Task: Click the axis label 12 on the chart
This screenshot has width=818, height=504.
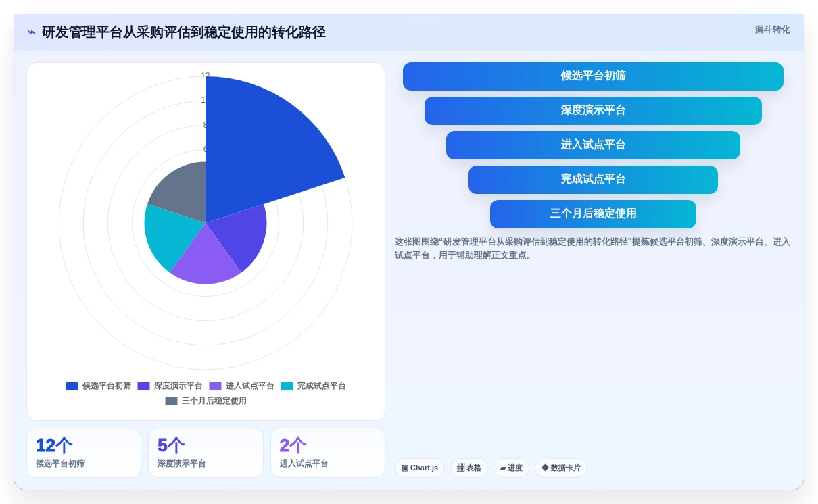Action: (x=206, y=76)
